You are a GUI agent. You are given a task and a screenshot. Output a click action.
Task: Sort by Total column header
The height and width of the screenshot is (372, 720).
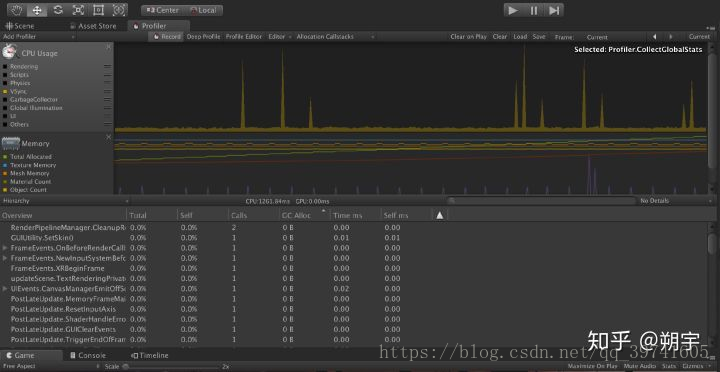pos(152,215)
